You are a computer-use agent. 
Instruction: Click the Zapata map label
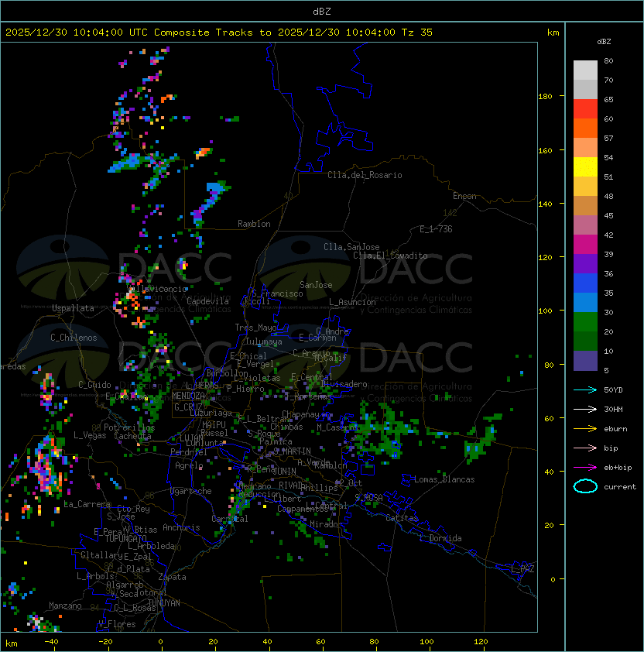(172, 577)
